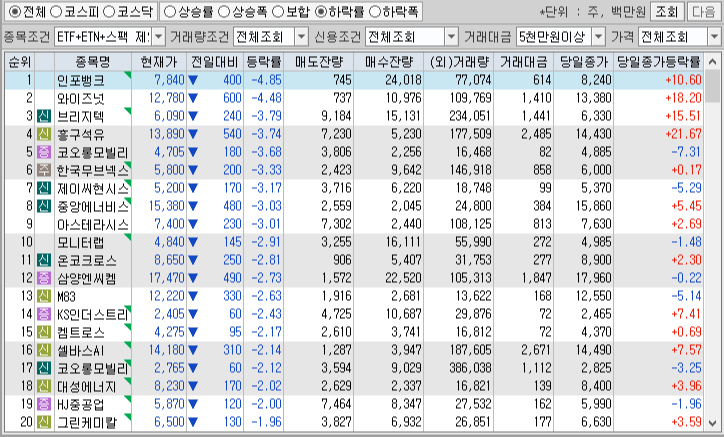
Task: Click the 조회 search button
Action: click(666, 12)
